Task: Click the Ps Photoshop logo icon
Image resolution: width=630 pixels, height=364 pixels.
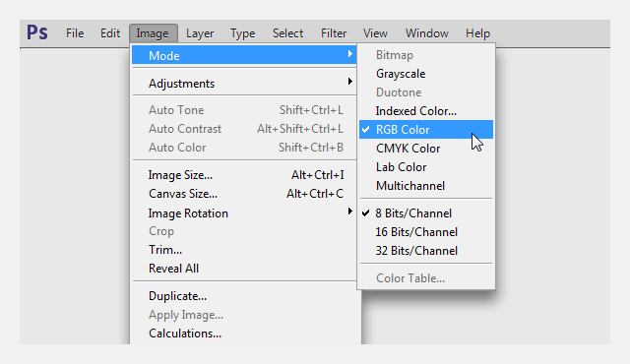Action: coord(37,32)
